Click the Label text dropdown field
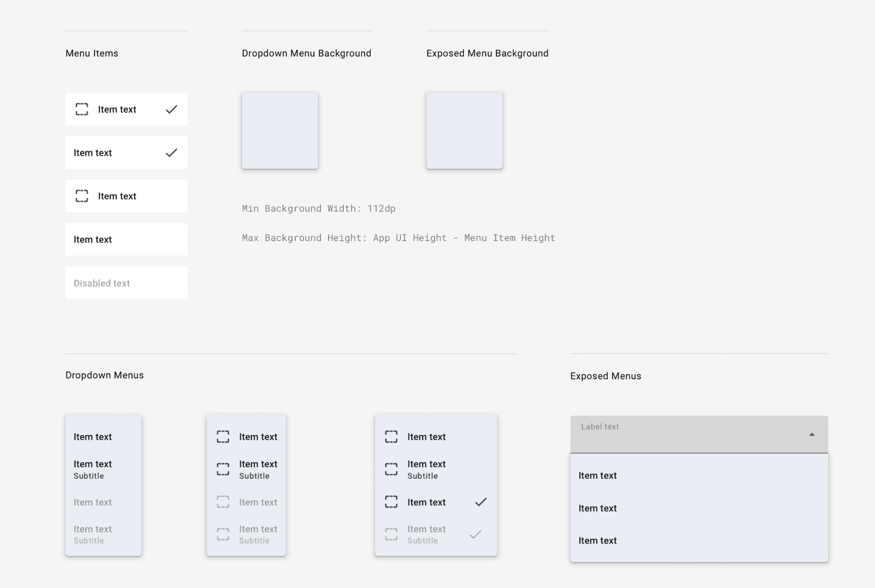Image resolution: width=875 pixels, height=588 pixels. click(x=689, y=435)
